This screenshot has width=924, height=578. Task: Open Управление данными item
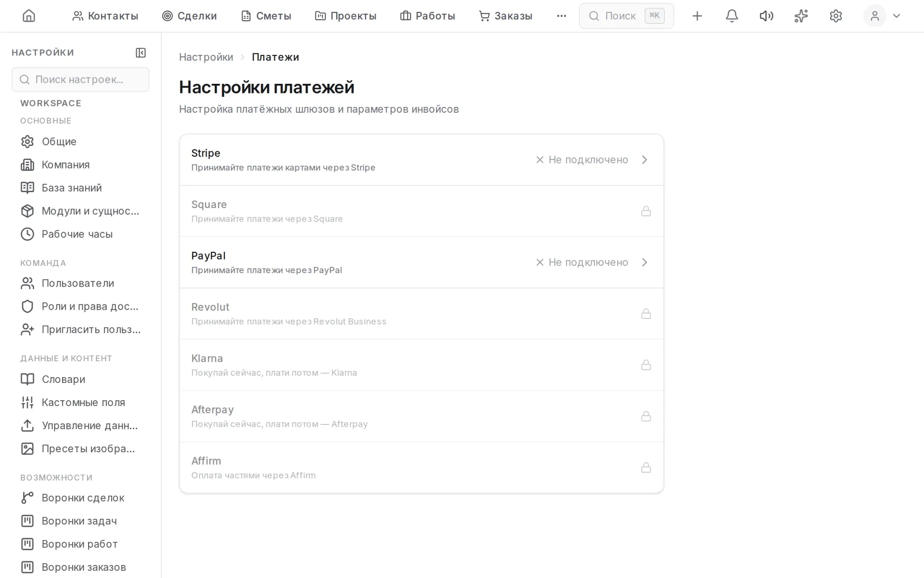(80, 425)
